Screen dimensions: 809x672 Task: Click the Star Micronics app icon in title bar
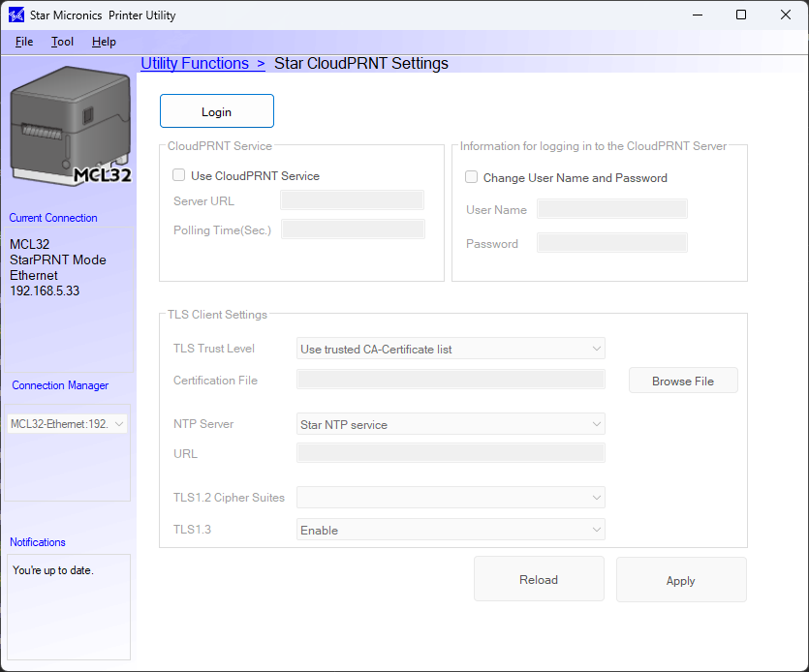tap(16, 15)
